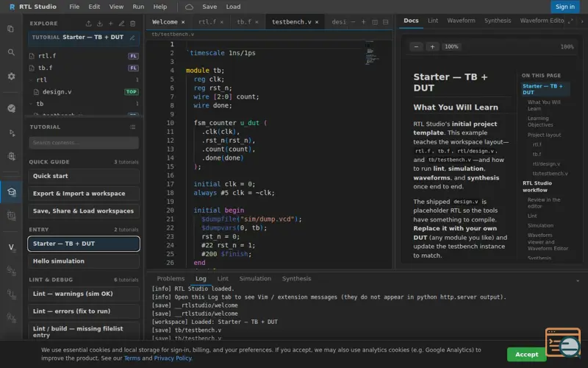Viewport: 588px width, 368px height.
Task: Click the Save button in top bar
Action: click(x=209, y=7)
